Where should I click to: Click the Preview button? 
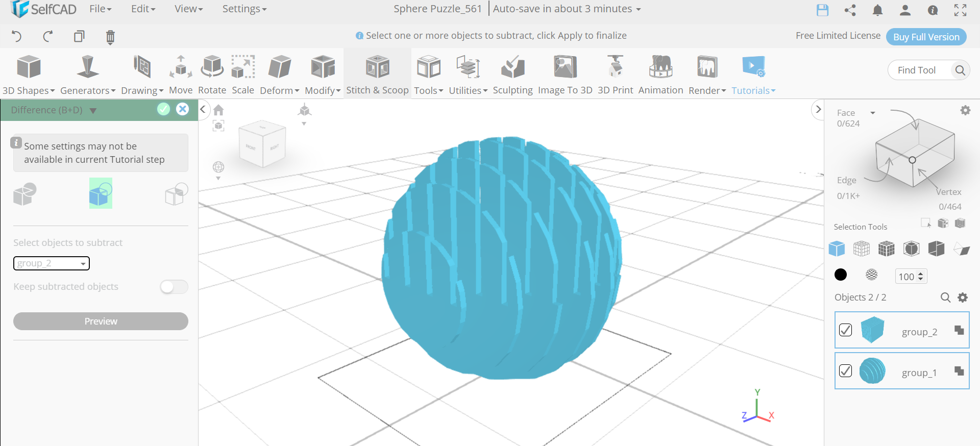click(101, 321)
